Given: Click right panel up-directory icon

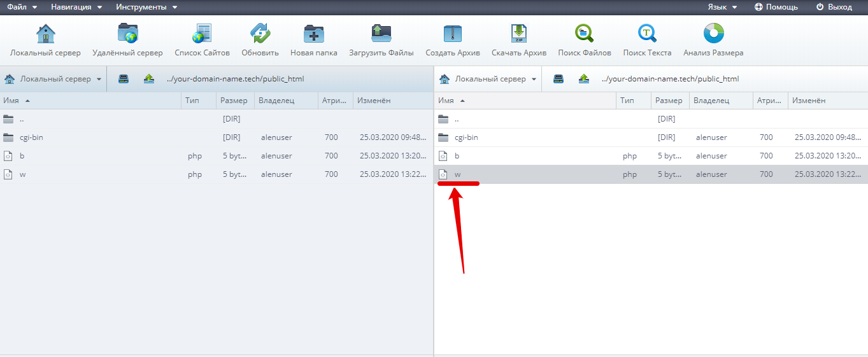Looking at the screenshot, I should pos(584,79).
